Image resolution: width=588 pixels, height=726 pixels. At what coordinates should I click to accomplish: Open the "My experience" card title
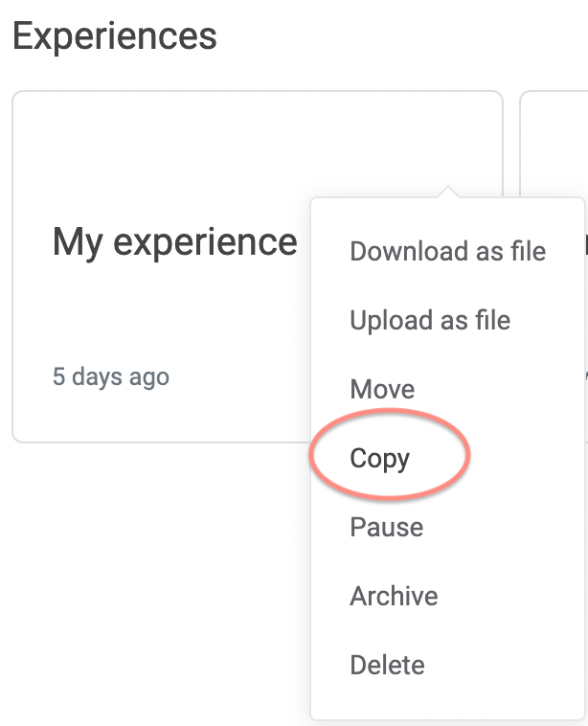174,241
